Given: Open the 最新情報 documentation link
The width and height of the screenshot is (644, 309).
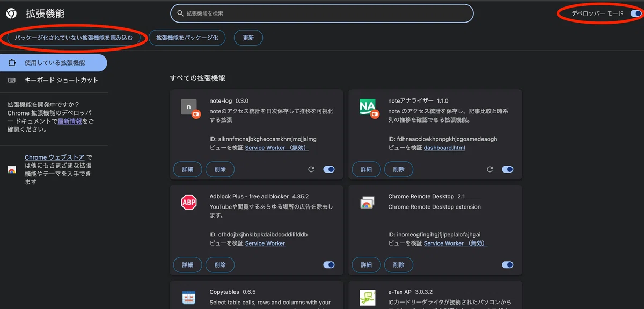Looking at the screenshot, I should pos(70,121).
